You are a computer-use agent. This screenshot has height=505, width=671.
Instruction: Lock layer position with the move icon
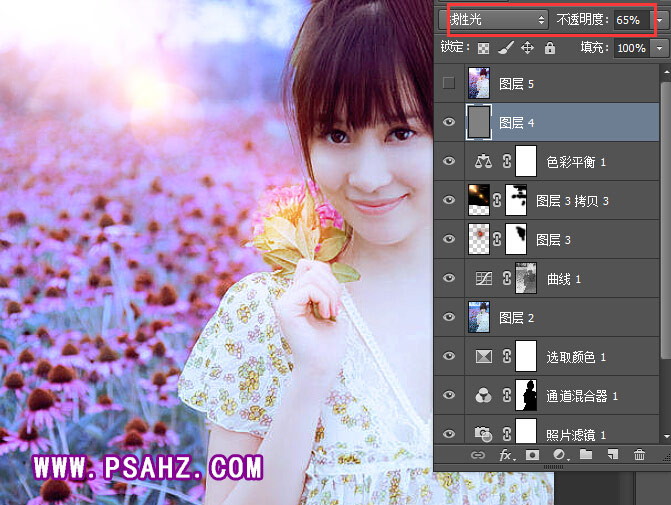coord(527,48)
